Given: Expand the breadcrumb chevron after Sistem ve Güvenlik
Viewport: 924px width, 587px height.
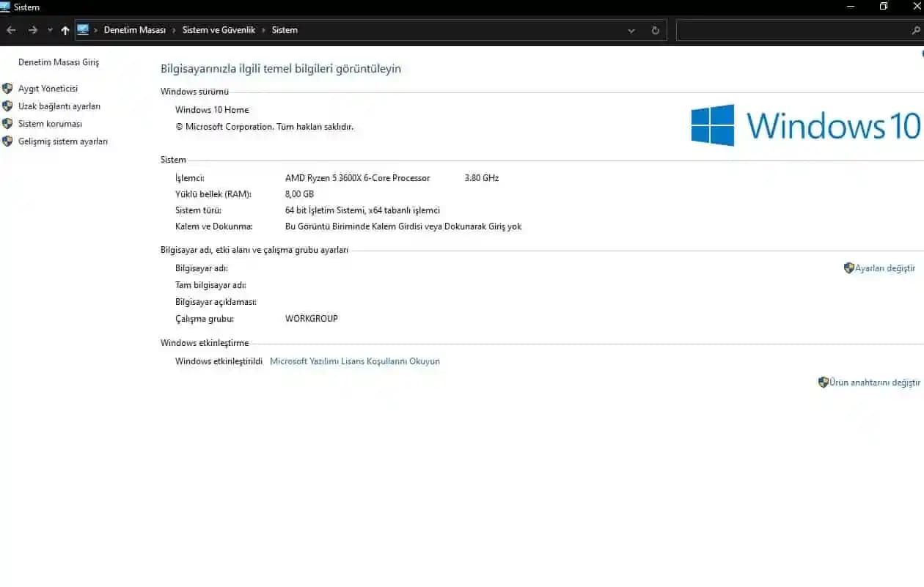Looking at the screenshot, I should (x=263, y=30).
